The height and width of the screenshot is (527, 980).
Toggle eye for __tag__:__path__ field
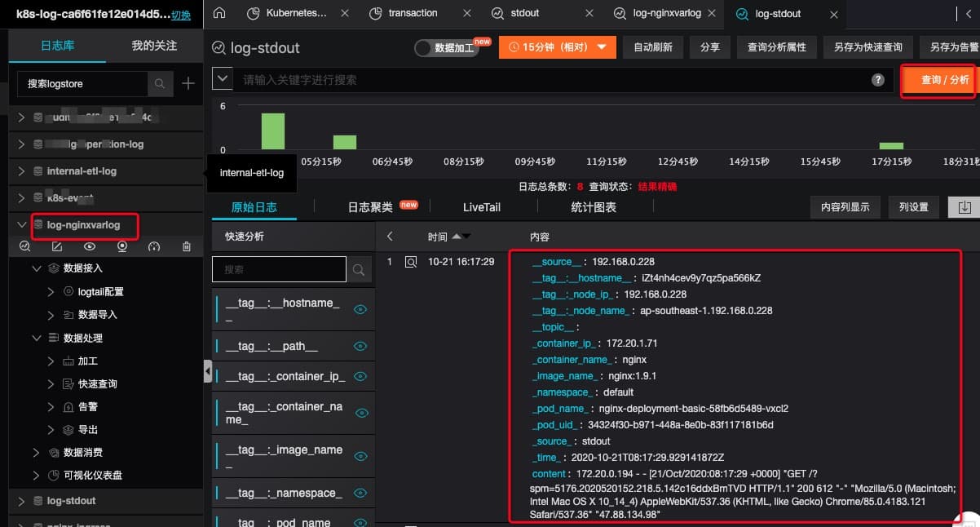(360, 347)
